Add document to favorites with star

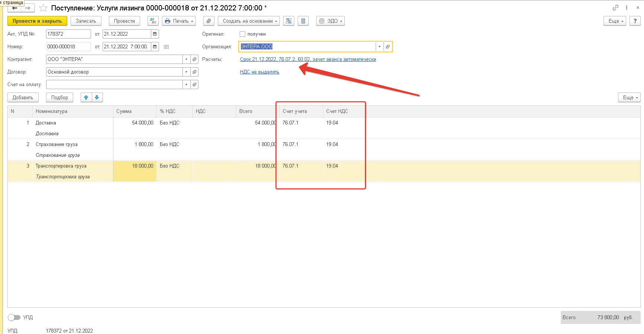pos(43,8)
